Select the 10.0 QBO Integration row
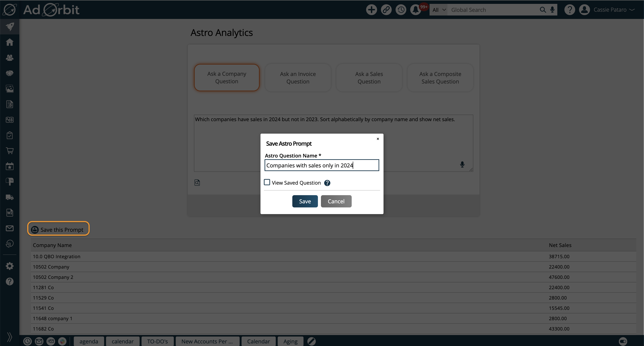 point(333,256)
